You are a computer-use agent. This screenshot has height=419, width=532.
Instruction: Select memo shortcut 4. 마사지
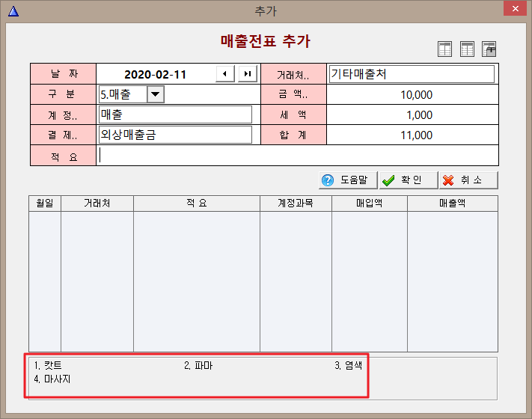(x=52, y=379)
